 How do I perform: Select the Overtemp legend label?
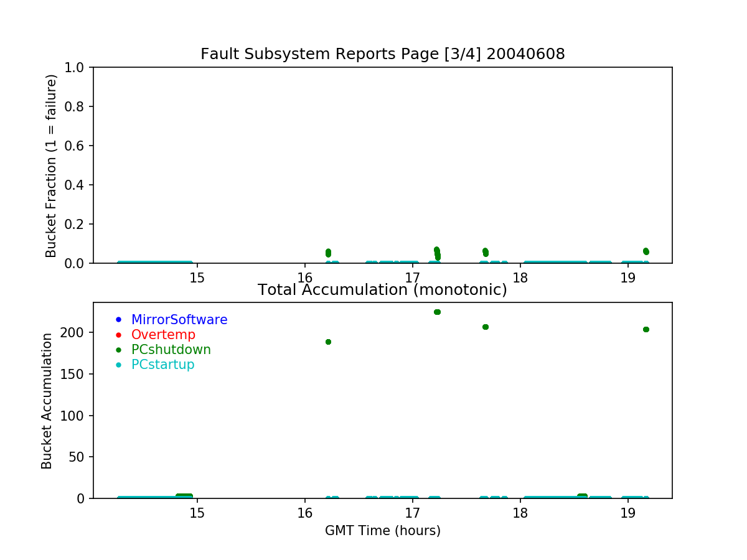click(163, 335)
